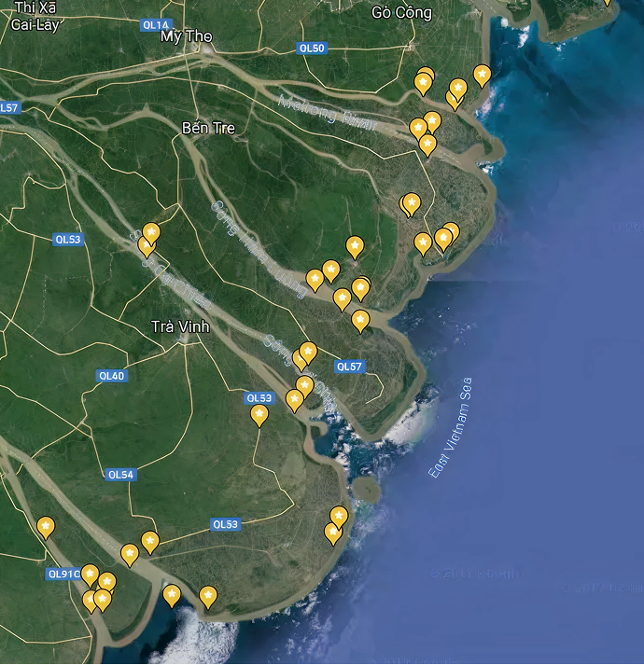Open the star pin directly above the QL57 badge
The image size is (644, 665).
click(x=360, y=320)
